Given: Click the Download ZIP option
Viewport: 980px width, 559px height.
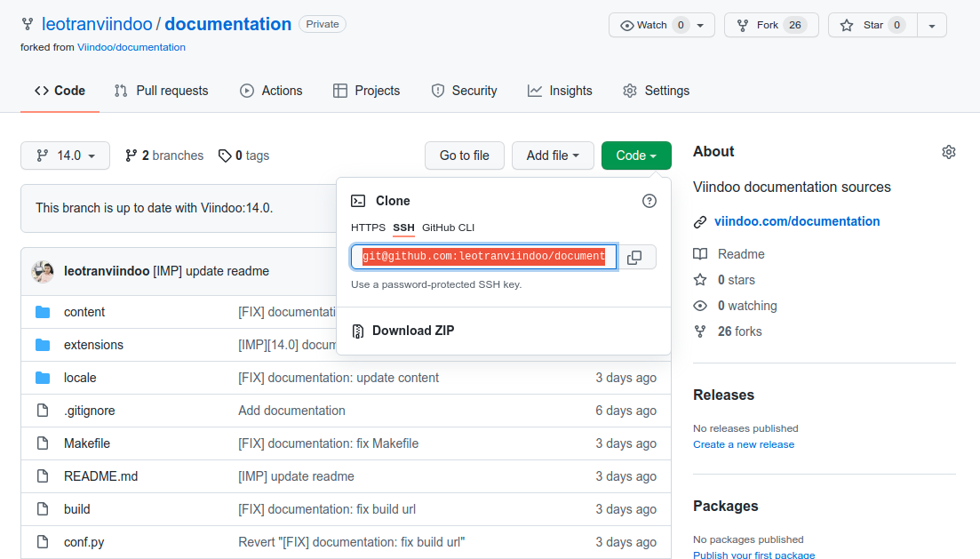Looking at the screenshot, I should [x=412, y=331].
